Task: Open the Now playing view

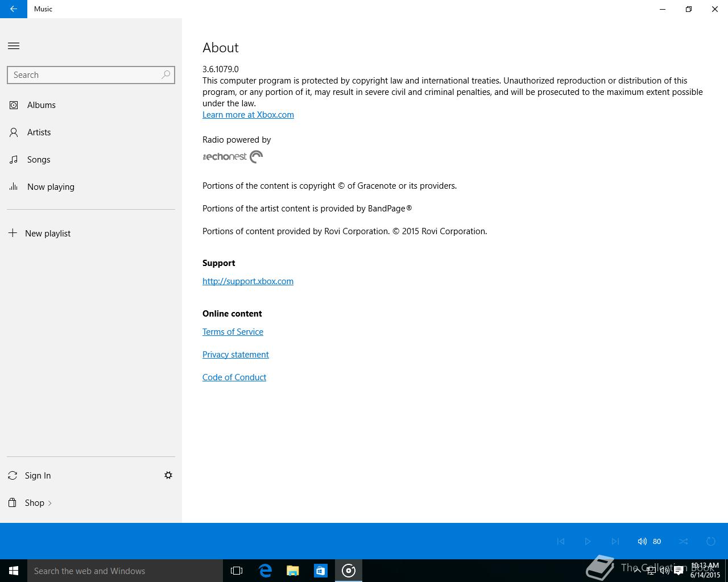Action: (91, 187)
